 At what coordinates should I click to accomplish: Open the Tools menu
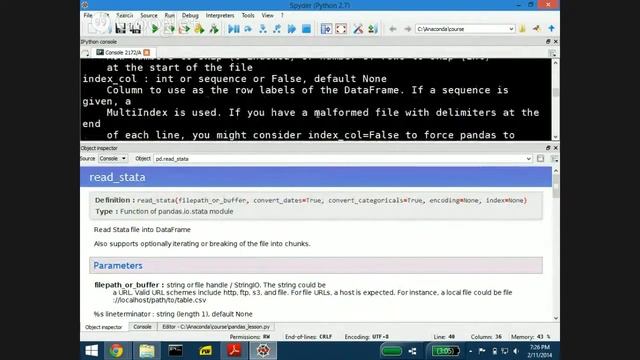coord(248,16)
